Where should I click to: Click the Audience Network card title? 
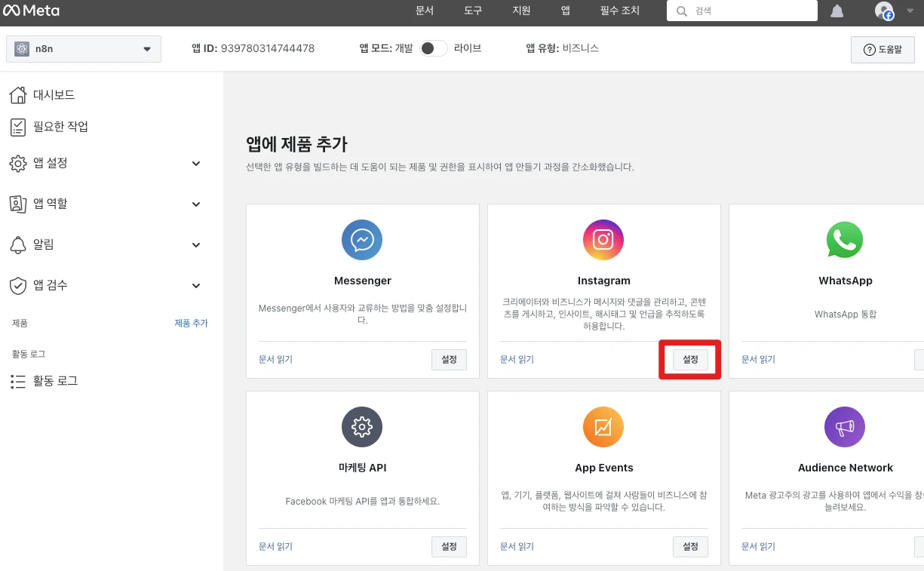click(846, 468)
